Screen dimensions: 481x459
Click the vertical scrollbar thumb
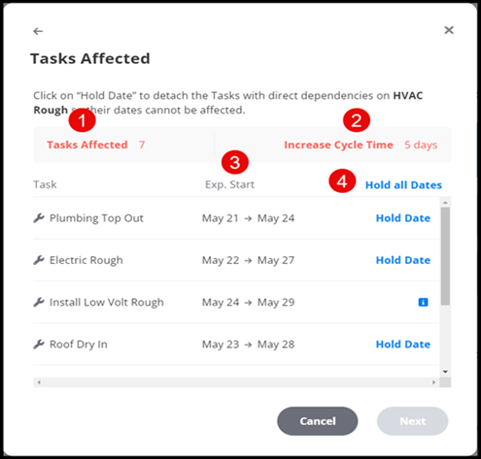[445, 256]
